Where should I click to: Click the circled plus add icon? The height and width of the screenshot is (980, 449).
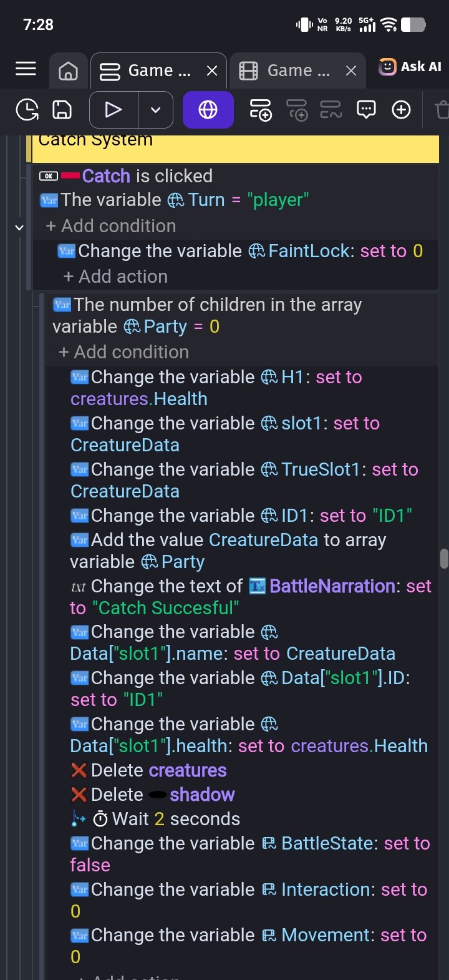pyautogui.click(x=401, y=110)
